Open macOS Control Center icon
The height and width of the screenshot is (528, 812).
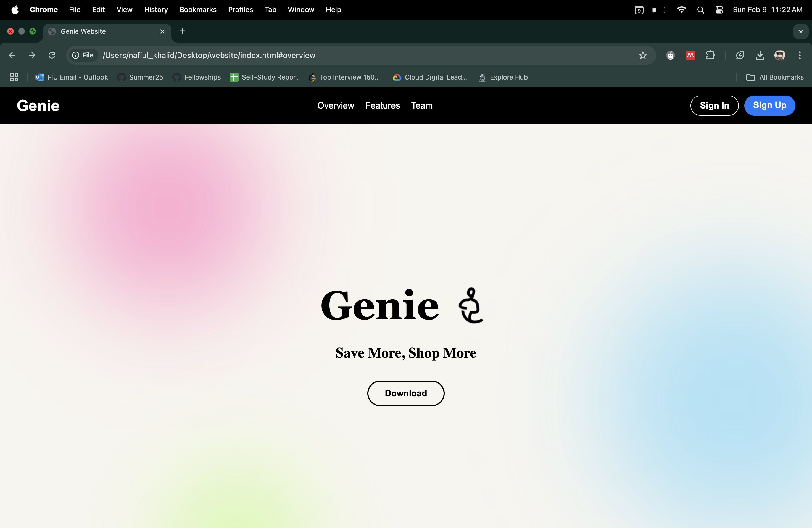[719, 10]
